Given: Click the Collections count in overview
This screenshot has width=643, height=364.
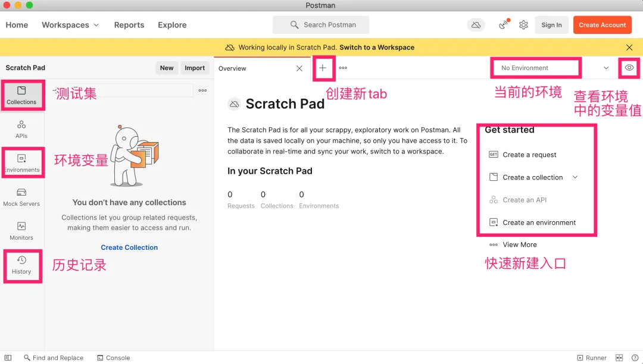Looking at the screenshot, I should click(277, 199).
